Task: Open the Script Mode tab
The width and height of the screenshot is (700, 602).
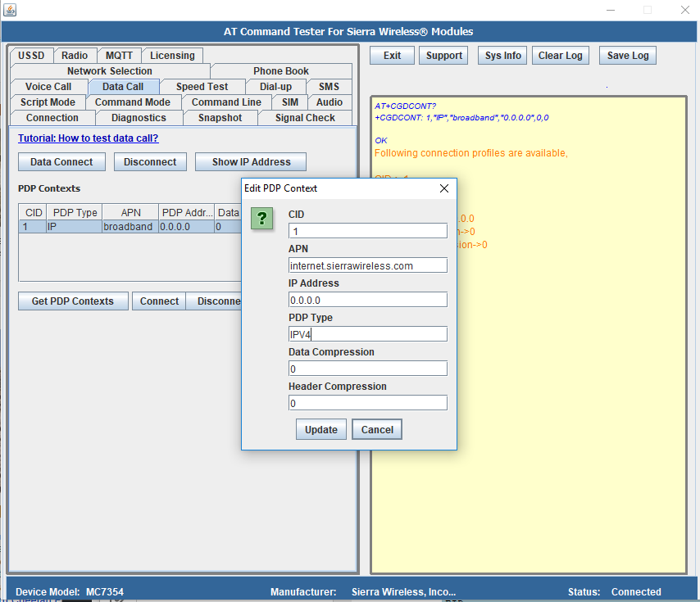Action: 48,102
